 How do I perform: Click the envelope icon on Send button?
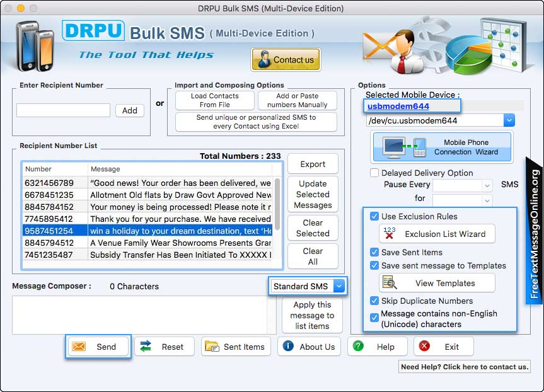coord(79,346)
